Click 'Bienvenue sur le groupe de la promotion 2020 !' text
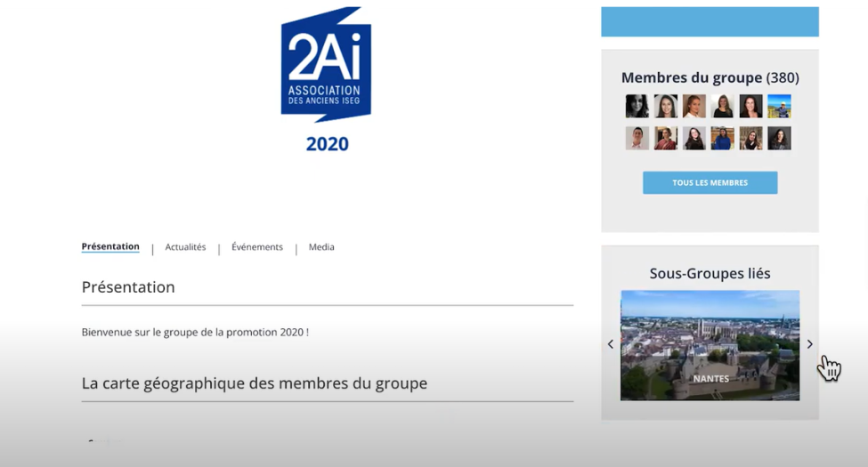 195,332
